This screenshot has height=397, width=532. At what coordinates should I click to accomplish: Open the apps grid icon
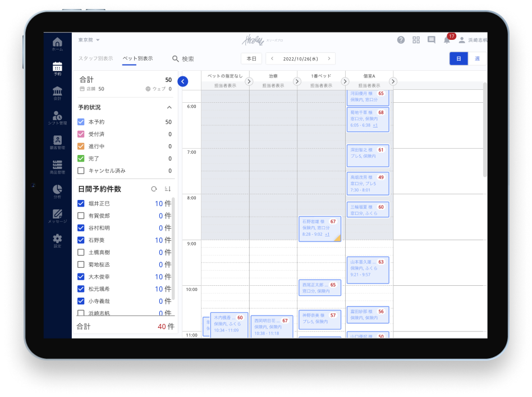[x=416, y=40]
